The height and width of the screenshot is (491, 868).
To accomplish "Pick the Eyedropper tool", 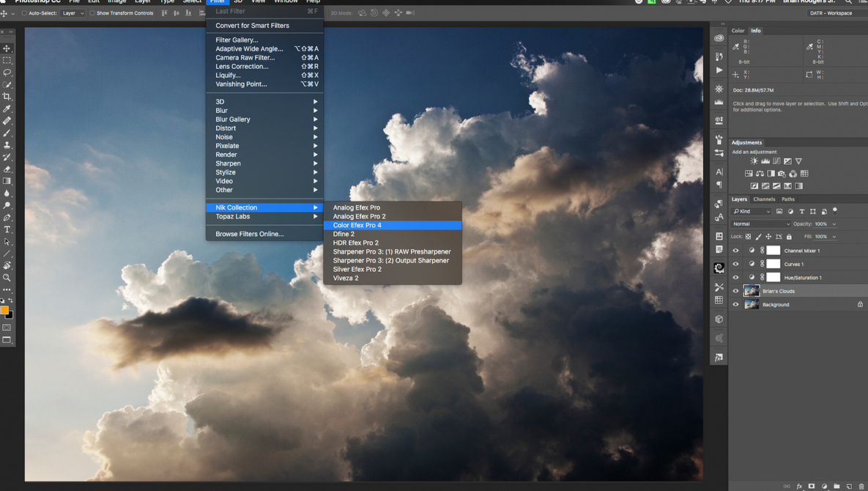I will pyautogui.click(x=7, y=109).
